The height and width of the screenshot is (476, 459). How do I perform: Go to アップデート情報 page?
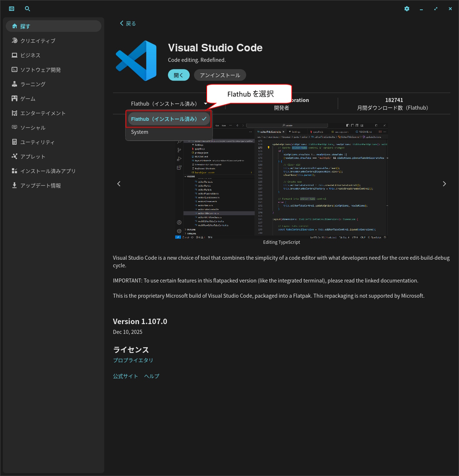pyautogui.click(x=41, y=186)
